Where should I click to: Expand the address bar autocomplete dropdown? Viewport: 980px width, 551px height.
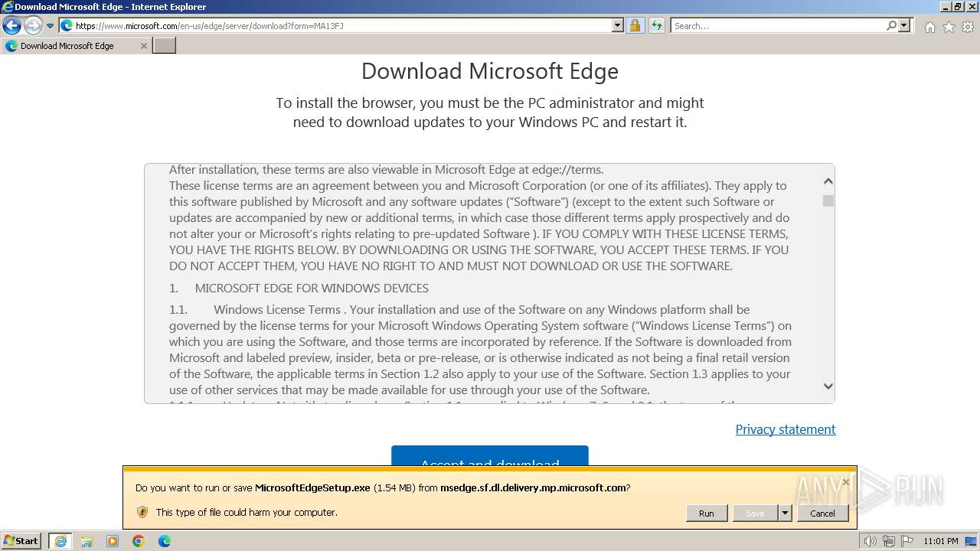click(618, 25)
